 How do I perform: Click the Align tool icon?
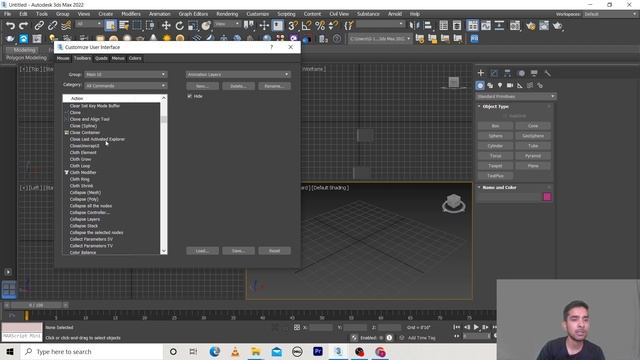[428, 26]
